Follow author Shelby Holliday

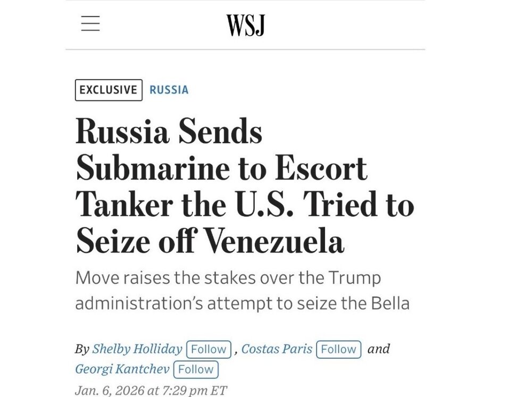tap(209, 349)
